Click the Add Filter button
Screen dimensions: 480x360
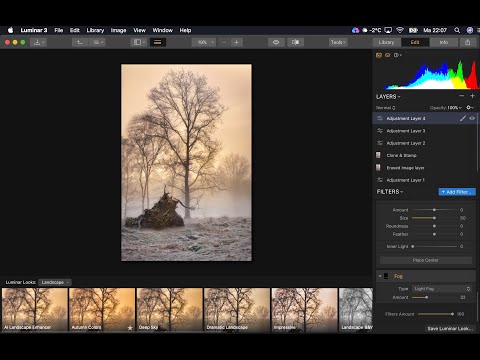click(457, 192)
